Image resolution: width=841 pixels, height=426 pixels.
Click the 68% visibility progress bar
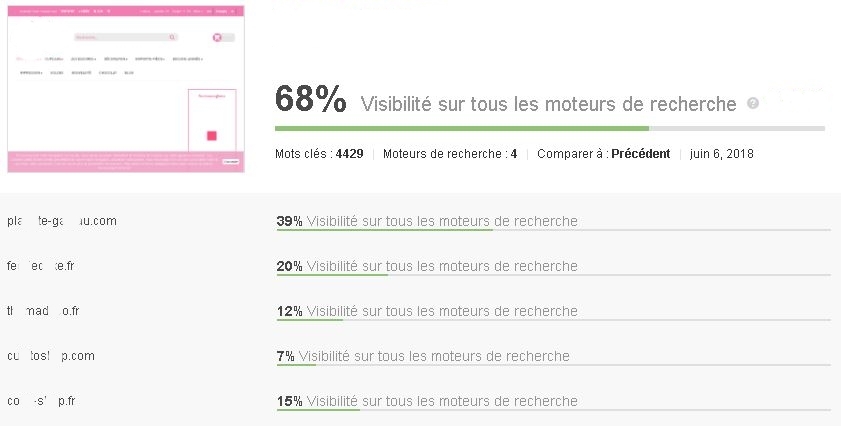click(550, 129)
